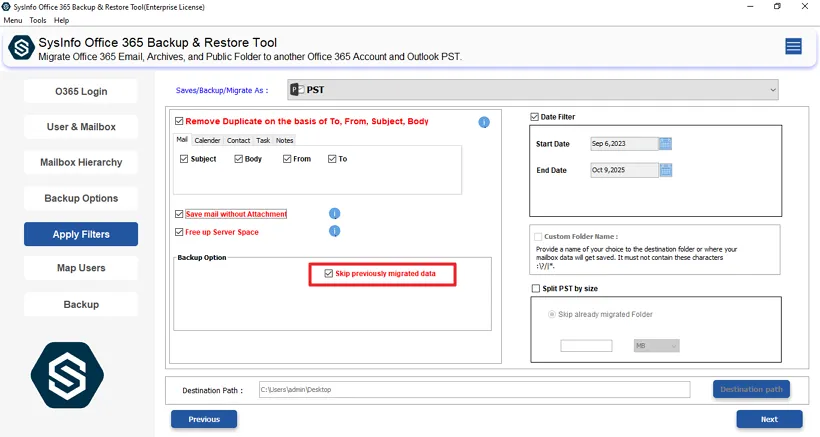Toggle Skip previously migrated data checkbox
This screenshot has height=437, width=820.
click(329, 273)
